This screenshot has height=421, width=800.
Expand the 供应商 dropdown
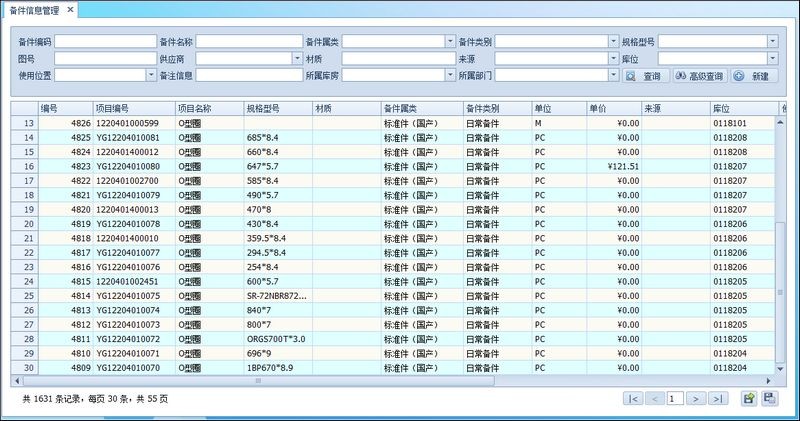coord(297,59)
